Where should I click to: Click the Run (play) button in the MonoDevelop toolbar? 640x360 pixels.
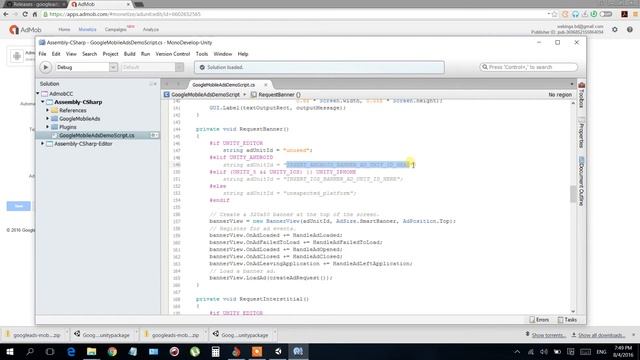coord(45,67)
